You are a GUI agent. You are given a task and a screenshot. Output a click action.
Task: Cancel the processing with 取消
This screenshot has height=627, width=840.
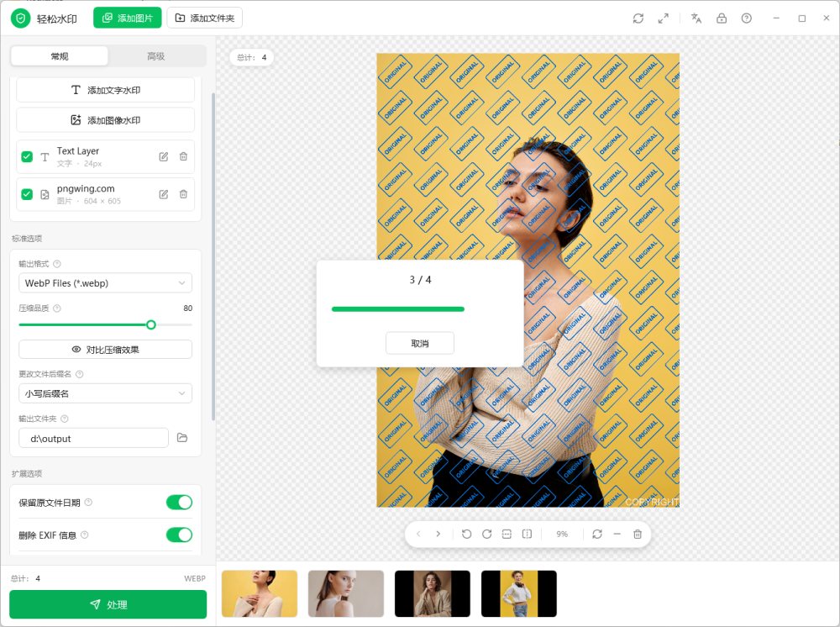tap(420, 343)
